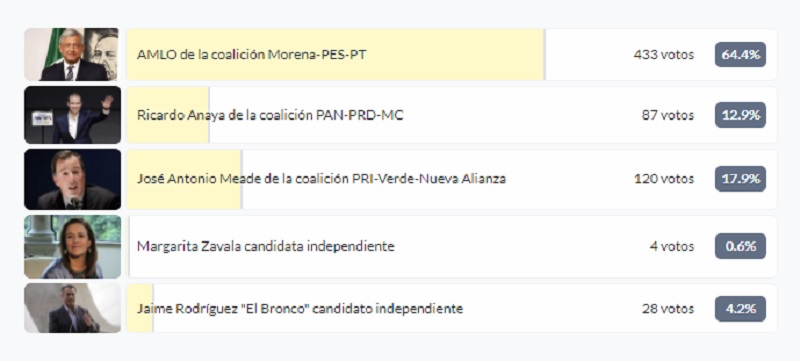The width and height of the screenshot is (800, 361).
Task: Click the 433 votos count
Action: point(664,55)
